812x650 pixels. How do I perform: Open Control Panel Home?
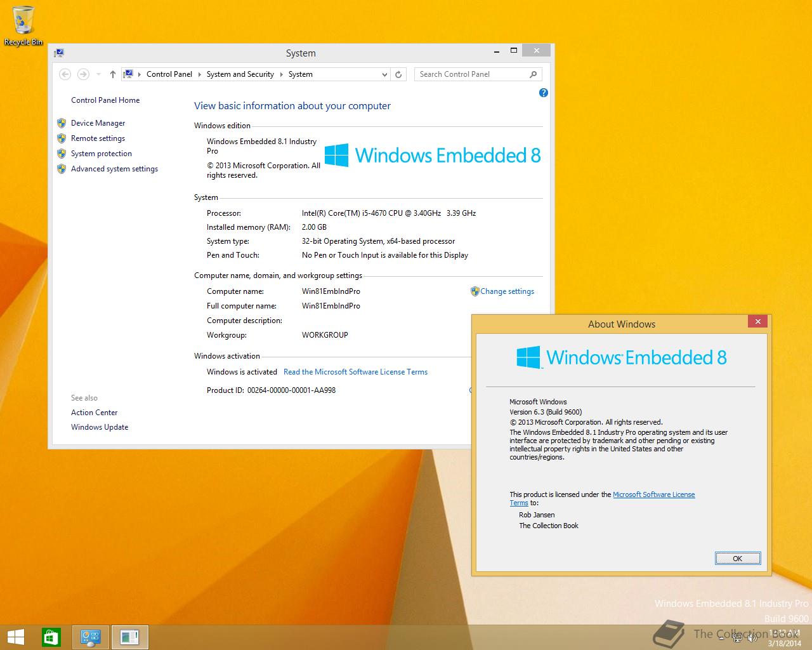[105, 100]
